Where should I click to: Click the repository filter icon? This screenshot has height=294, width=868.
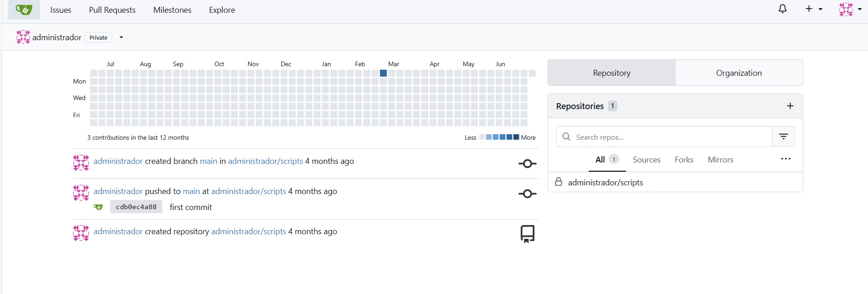point(783,136)
